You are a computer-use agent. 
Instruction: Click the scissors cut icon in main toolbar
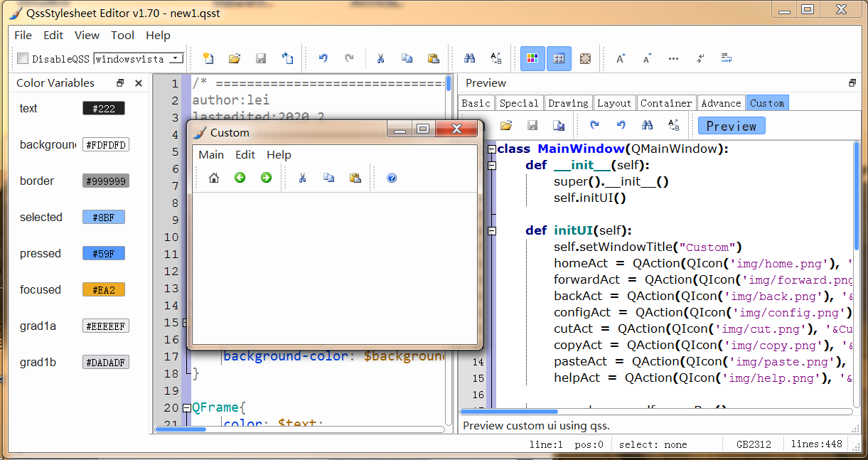pos(381,58)
